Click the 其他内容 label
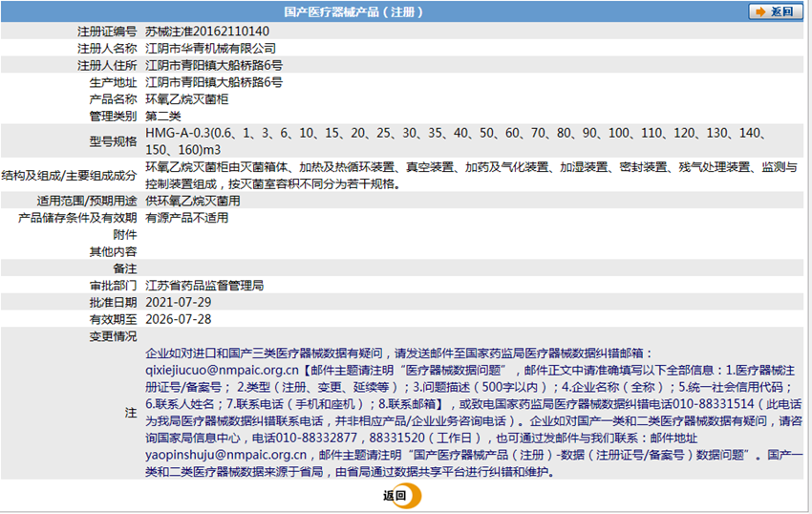 (x=113, y=251)
